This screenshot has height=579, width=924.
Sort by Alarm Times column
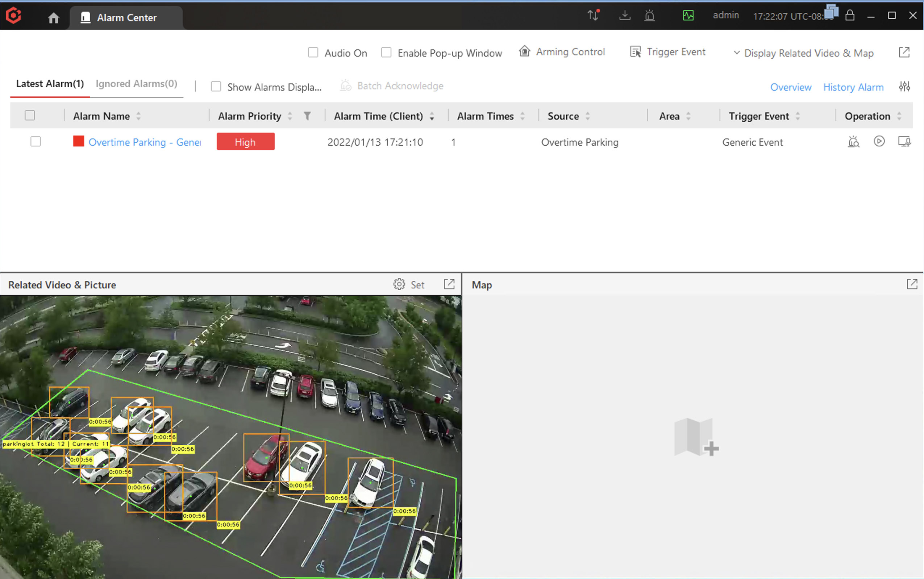523,116
